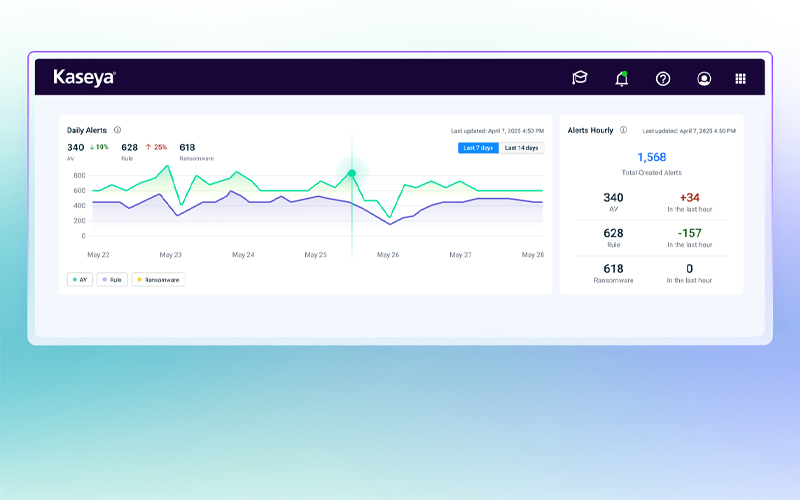The width and height of the screenshot is (800, 500).
Task: Click the 618 Ransomware stat above chart
Action: click(x=187, y=147)
